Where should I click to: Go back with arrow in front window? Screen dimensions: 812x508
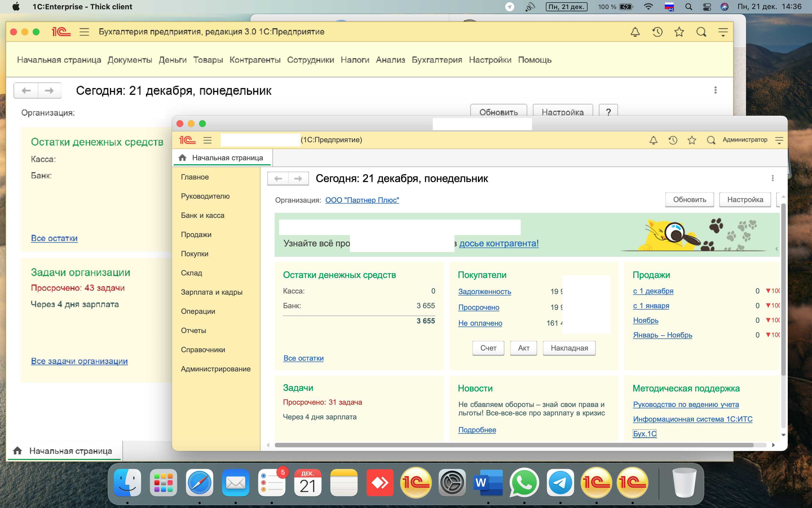278,179
